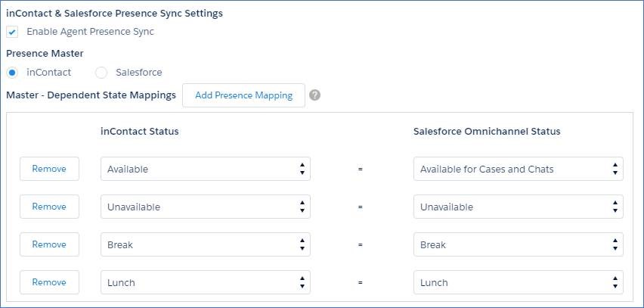Open Salesforce Omnichannel dropdown set to Break
This screenshot has height=308, width=644.
tap(519, 244)
